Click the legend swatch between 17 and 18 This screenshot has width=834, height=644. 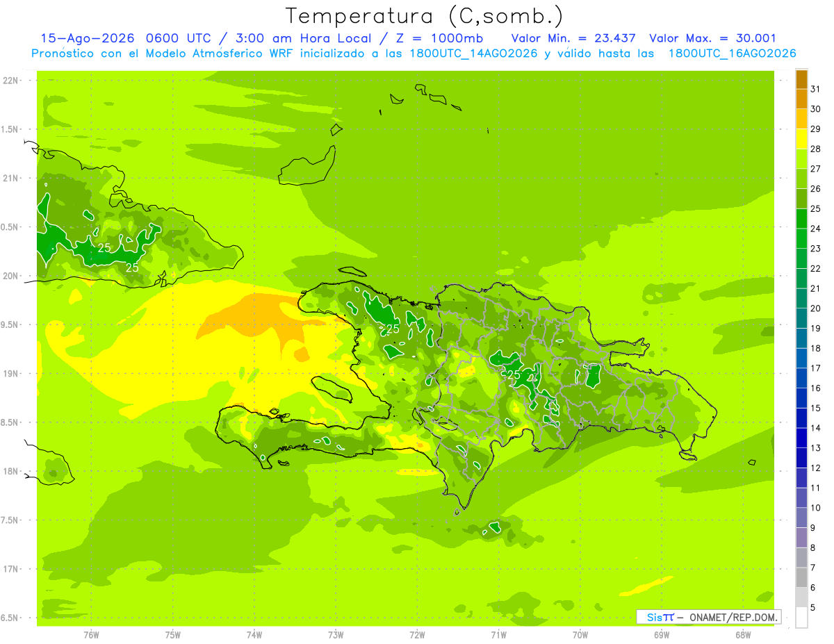coord(801,358)
